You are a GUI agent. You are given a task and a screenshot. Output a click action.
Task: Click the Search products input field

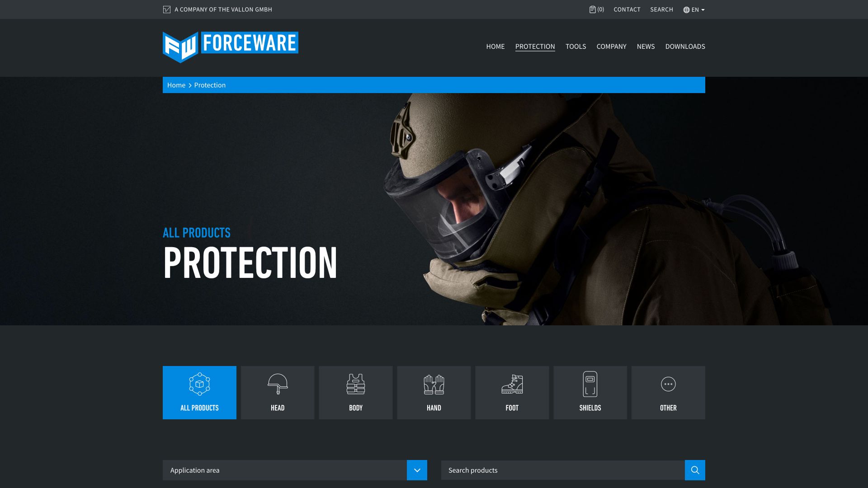562,470
